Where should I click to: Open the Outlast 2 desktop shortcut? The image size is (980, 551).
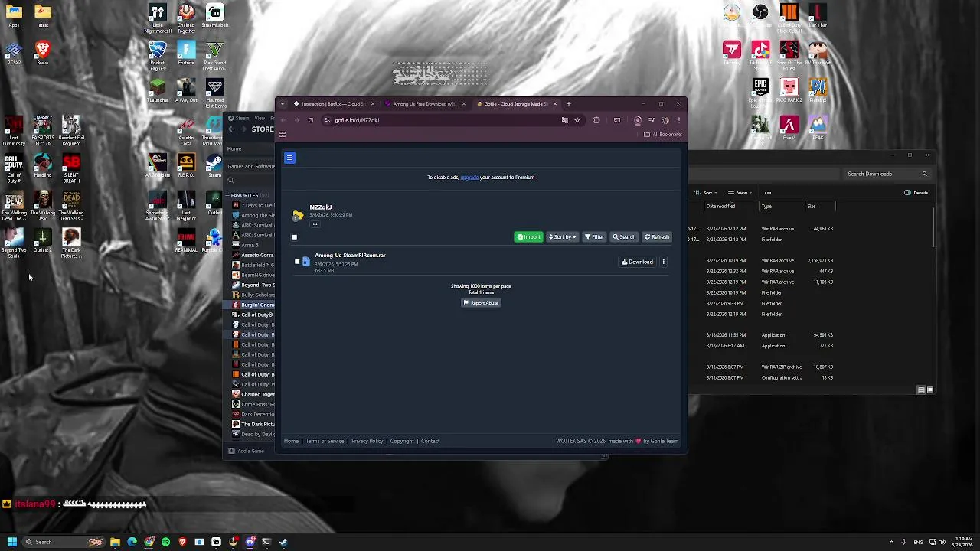tap(43, 240)
